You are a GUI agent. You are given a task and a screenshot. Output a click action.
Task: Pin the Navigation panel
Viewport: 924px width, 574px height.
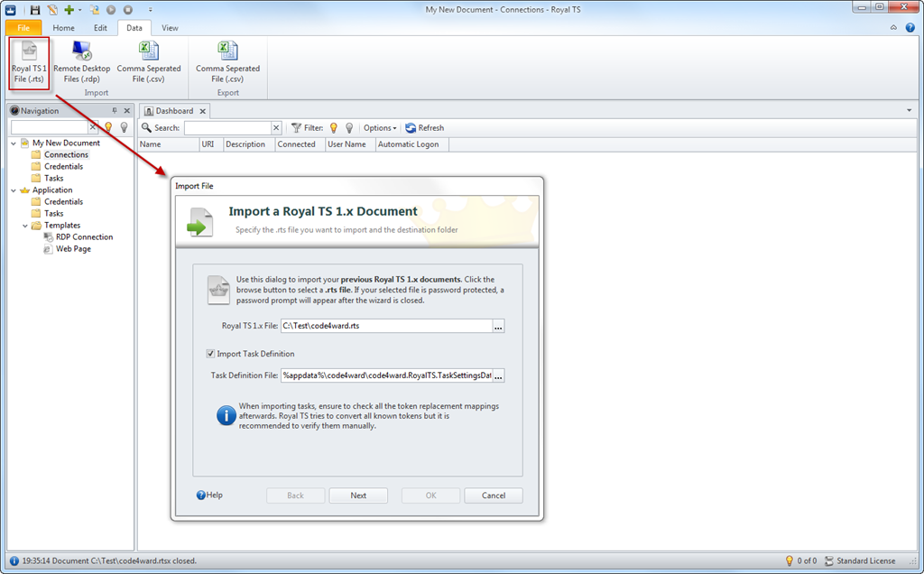click(x=115, y=110)
